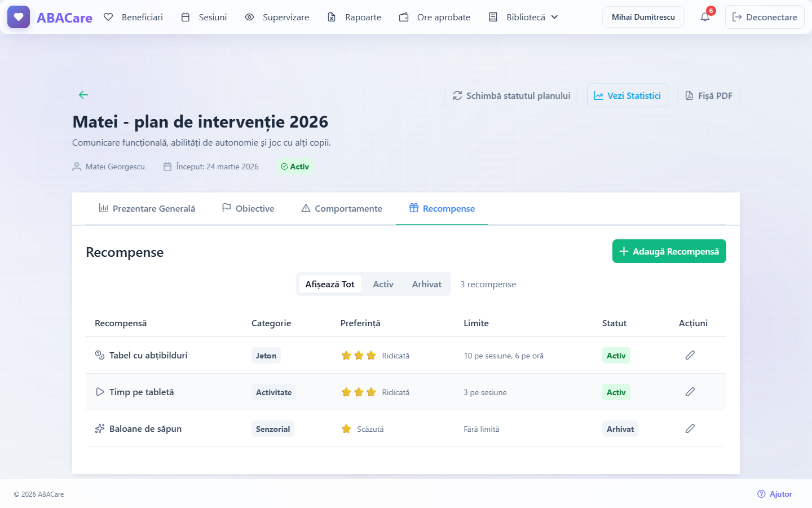Filter rewards by Activ status
Image resolution: width=812 pixels, height=508 pixels.
point(383,284)
